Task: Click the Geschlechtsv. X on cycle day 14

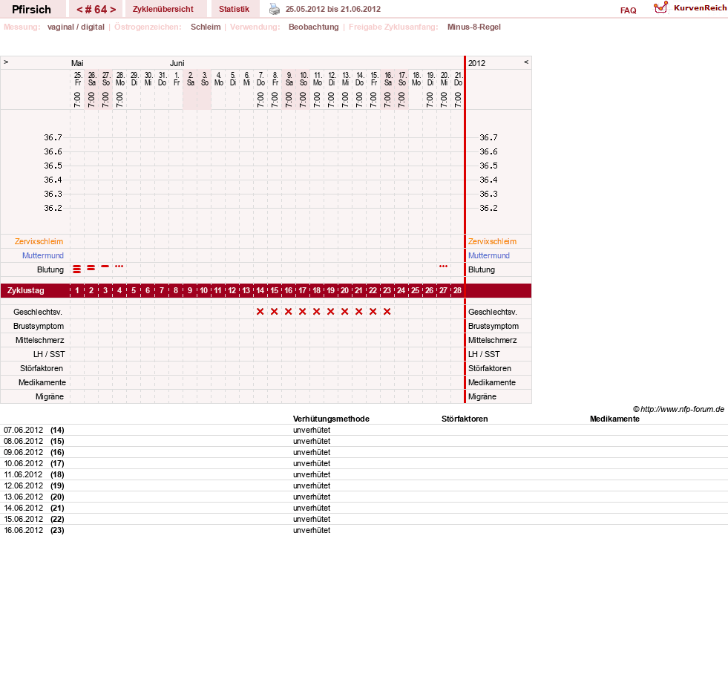Action: 260,312
